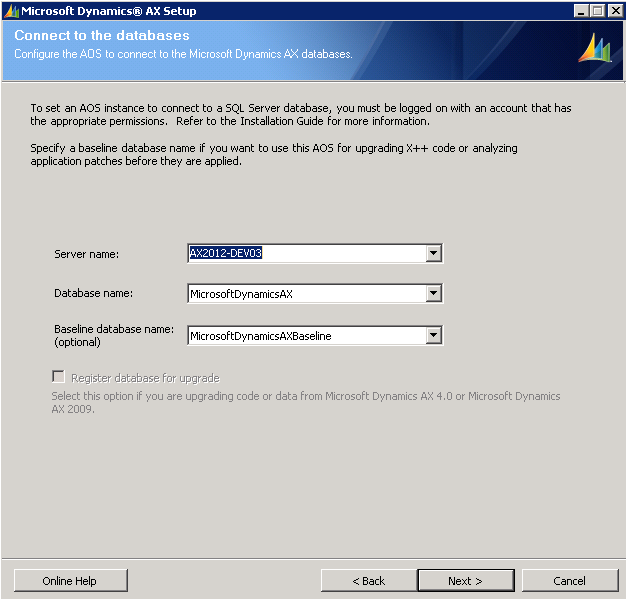Open the Server name dropdown arrow
Image resolution: width=626 pixels, height=599 pixels.
[434, 253]
